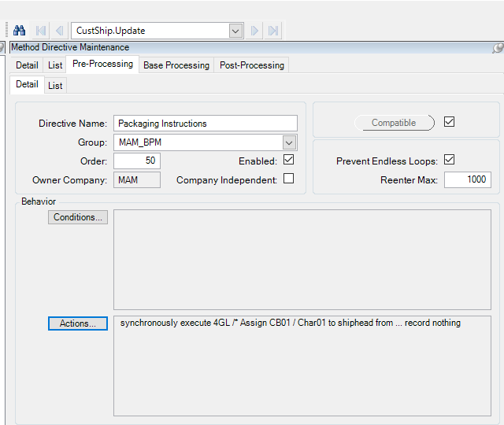504x425 pixels.
Task: Click the Owner Company field MAM
Action: (137, 179)
